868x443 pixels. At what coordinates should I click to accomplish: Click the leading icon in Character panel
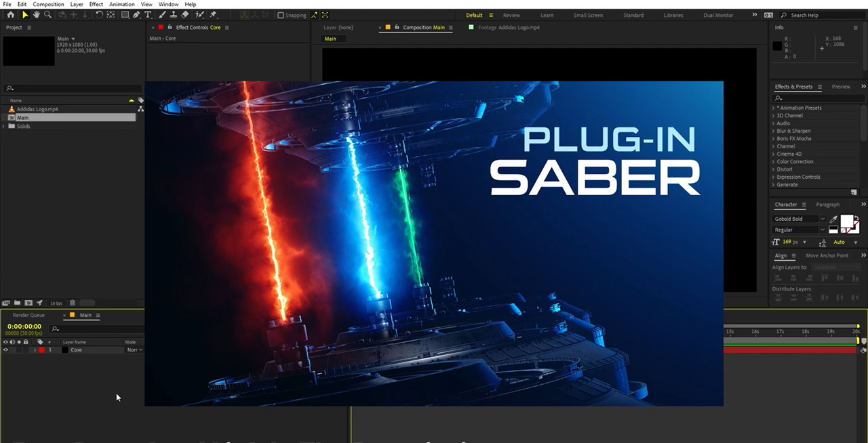[823, 242]
